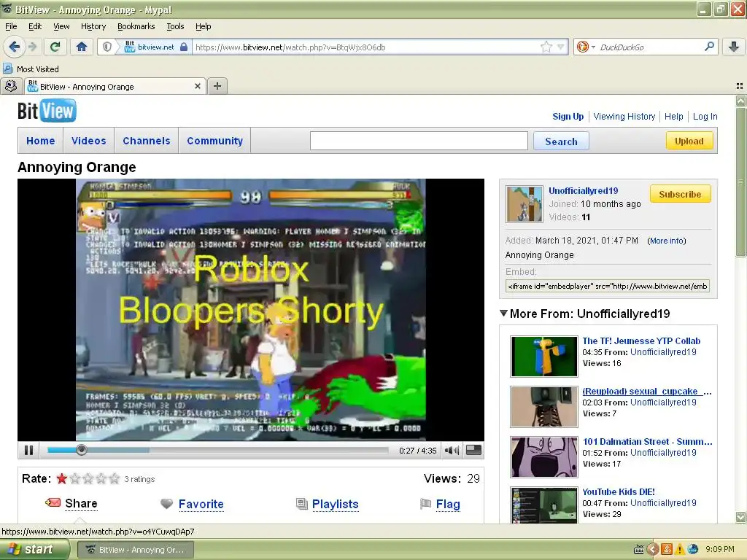Viewport: 747px width, 560px height.
Task: Bookmark this page with the star icon
Action: [546, 47]
